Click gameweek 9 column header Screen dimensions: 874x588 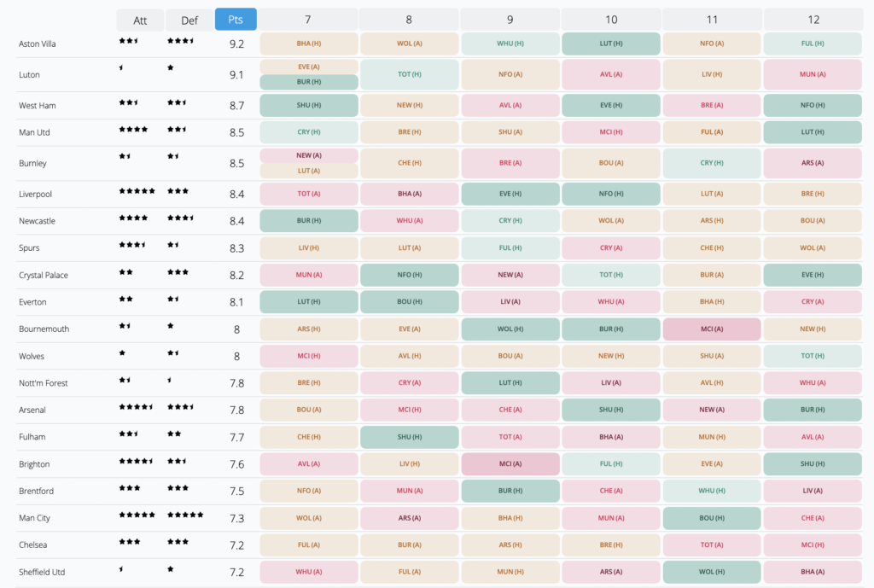click(510, 20)
